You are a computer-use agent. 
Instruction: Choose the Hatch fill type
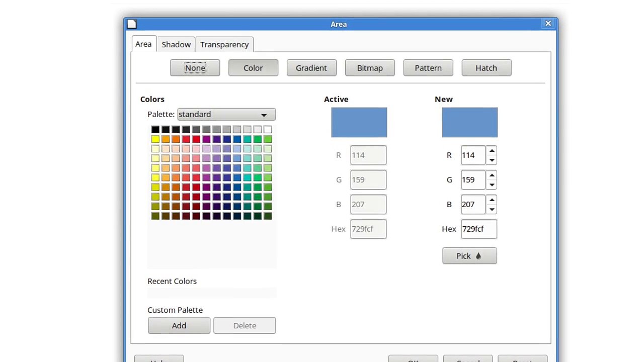tap(486, 68)
